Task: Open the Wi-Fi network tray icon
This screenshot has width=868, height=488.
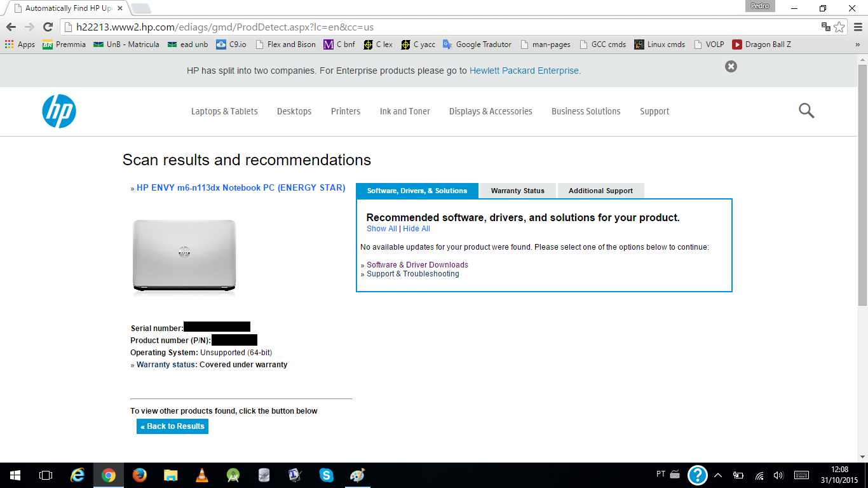Action: coord(759,475)
